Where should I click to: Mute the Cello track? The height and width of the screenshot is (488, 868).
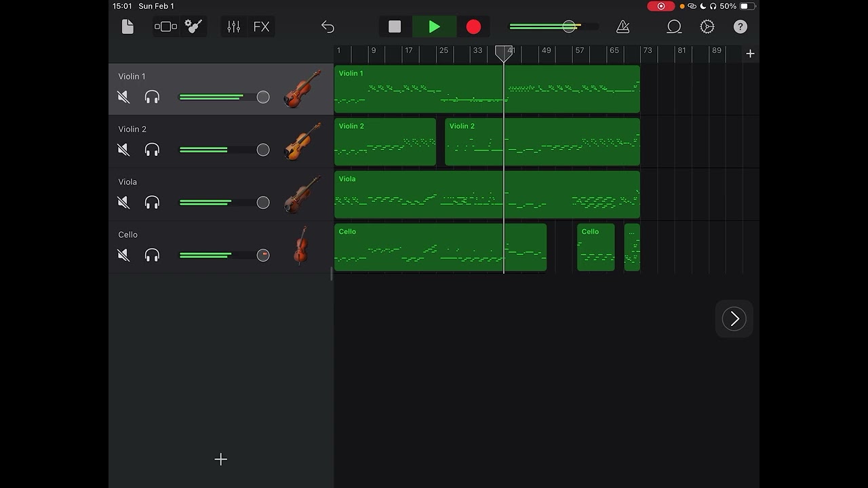[123, 255]
